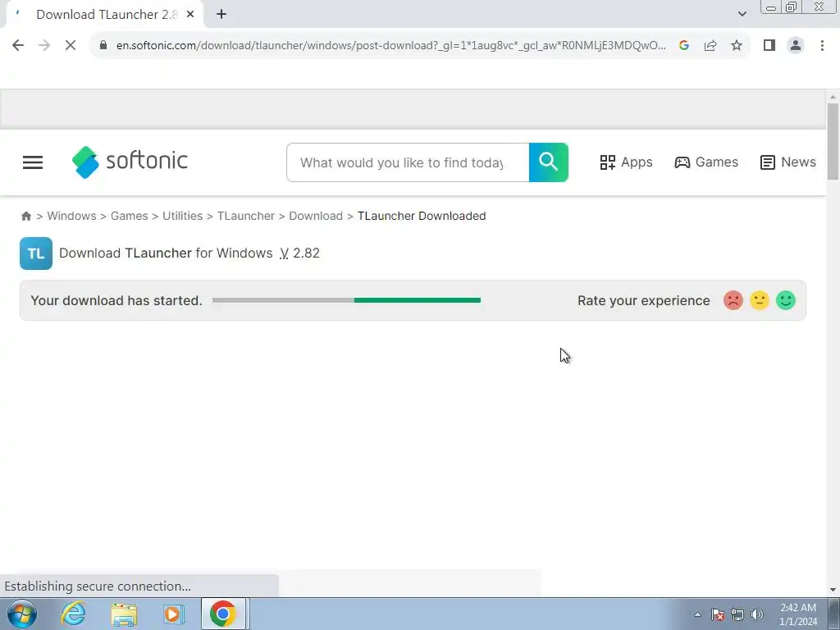This screenshot has width=840, height=630.
Task: Click the browser back arrow
Action: pos(18,46)
